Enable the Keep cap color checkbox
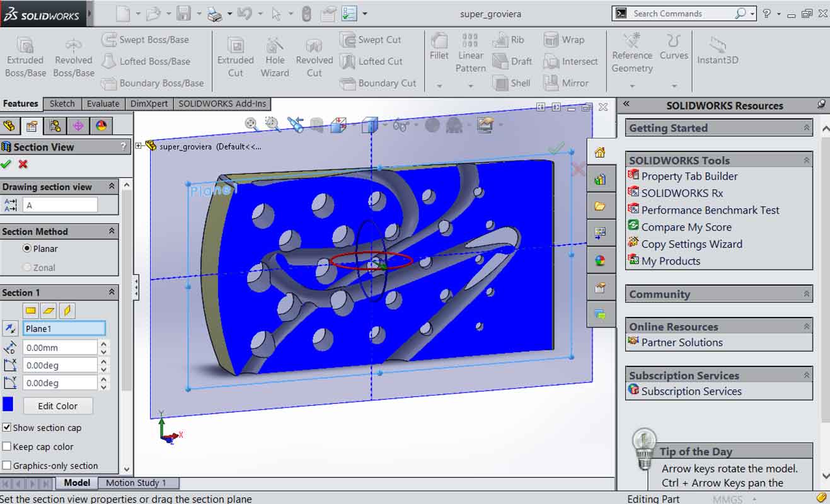 pyautogui.click(x=7, y=447)
